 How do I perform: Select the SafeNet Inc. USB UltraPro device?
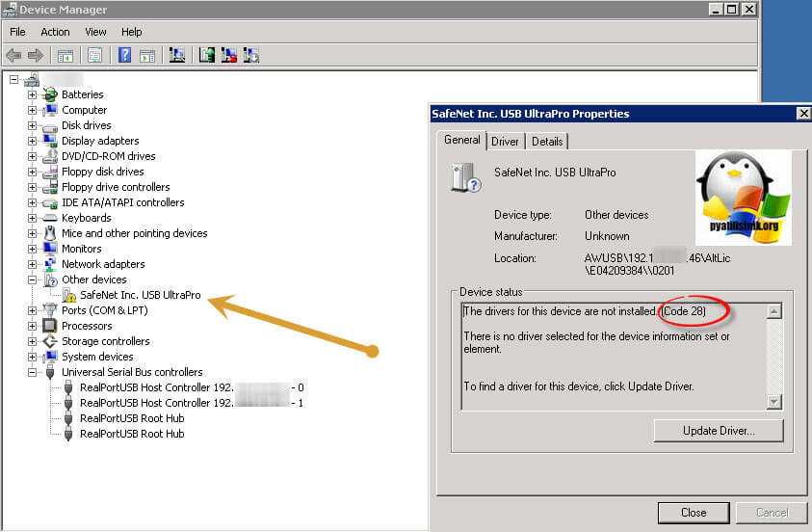[140, 295]
